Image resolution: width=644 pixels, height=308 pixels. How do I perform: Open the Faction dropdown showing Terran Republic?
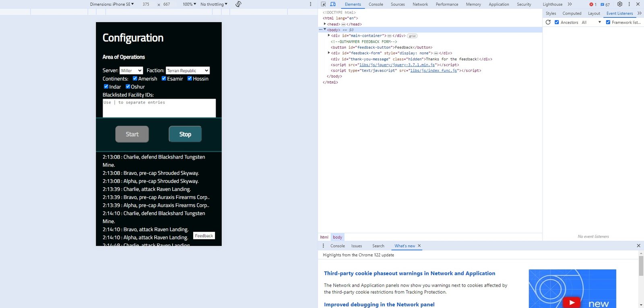coord(188,70)
